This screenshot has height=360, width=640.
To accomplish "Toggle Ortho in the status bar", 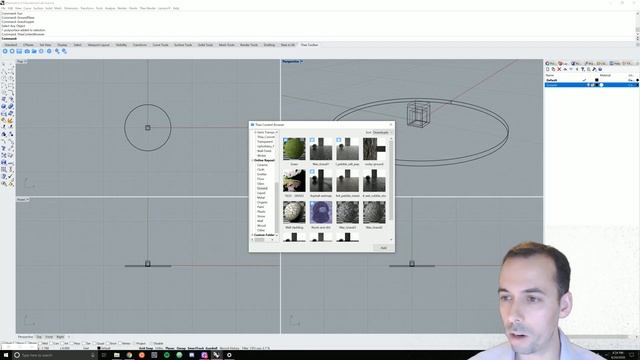I will coord(158,348).
